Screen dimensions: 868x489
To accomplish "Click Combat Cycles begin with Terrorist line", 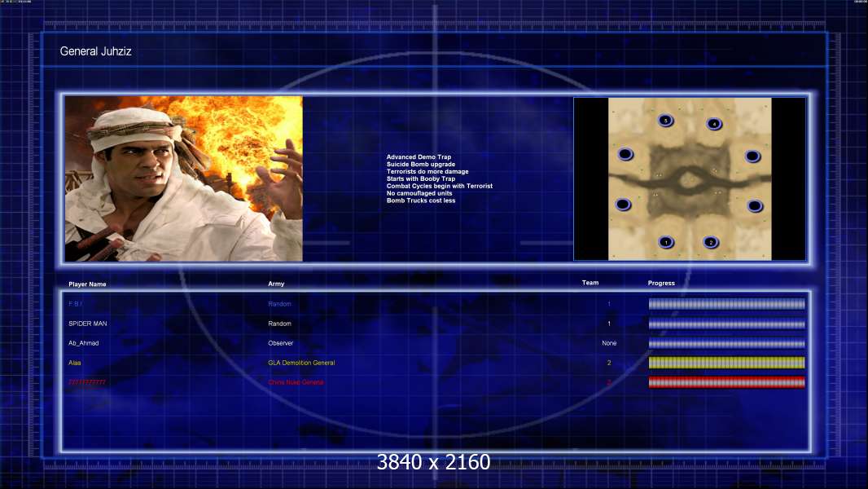I will tap(440, 186).
